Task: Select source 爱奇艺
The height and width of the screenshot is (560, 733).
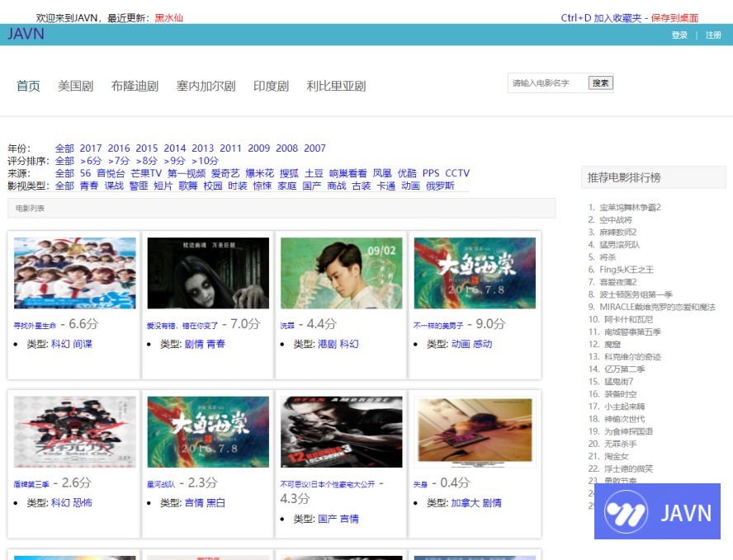Action: click(225, 173)
